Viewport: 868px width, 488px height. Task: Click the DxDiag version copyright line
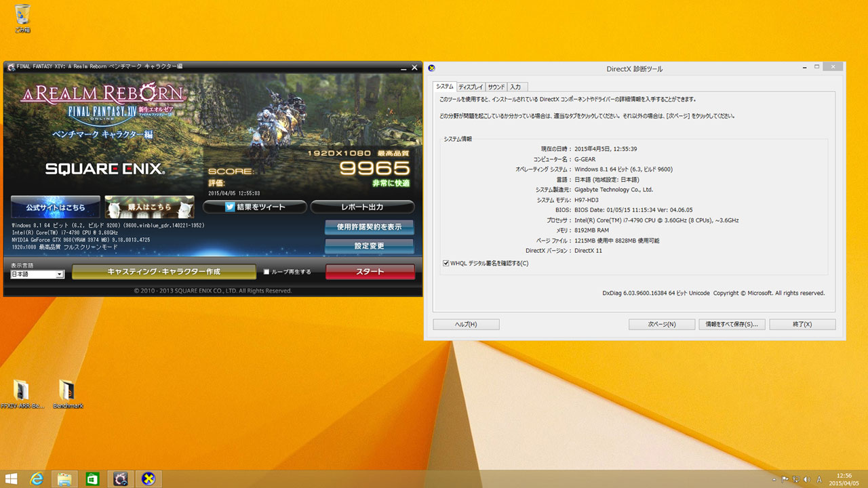[713, 293]
